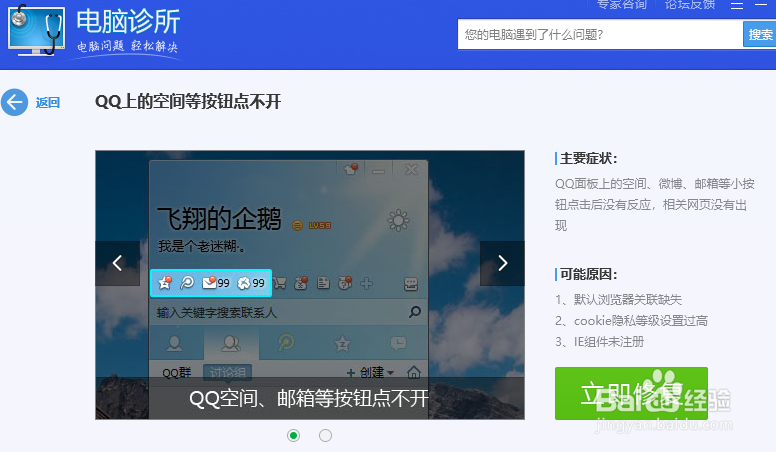Click the 立即修复 green button

tap(631, 393)
